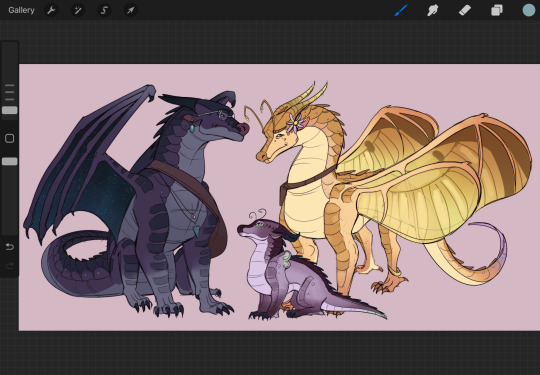Viewport: 540px width, 375px height.
Task: Tap the square Modify button in sidebar
Action: [x=10, y=138]
